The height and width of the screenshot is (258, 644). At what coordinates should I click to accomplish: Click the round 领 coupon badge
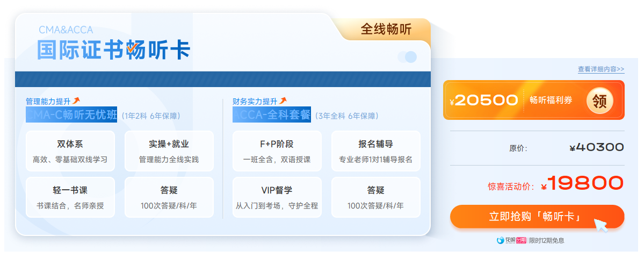(x=599, y=101)
